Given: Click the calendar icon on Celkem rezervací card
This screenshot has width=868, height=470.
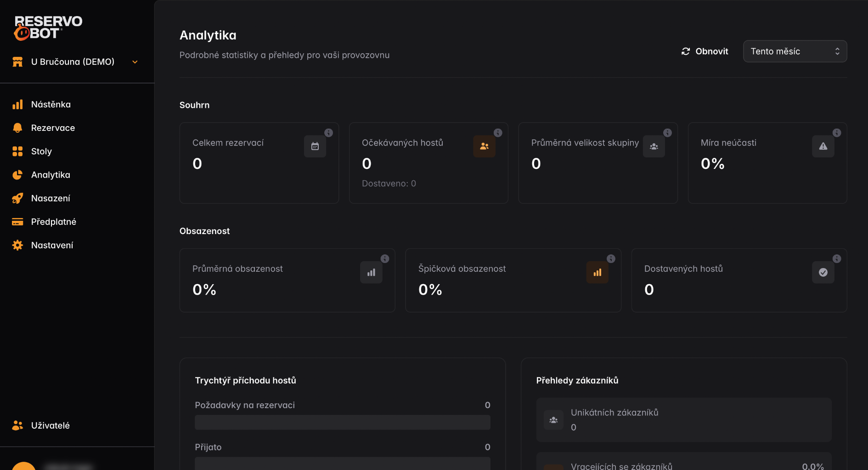Looking at the screenshot, I should click(315, 146).
